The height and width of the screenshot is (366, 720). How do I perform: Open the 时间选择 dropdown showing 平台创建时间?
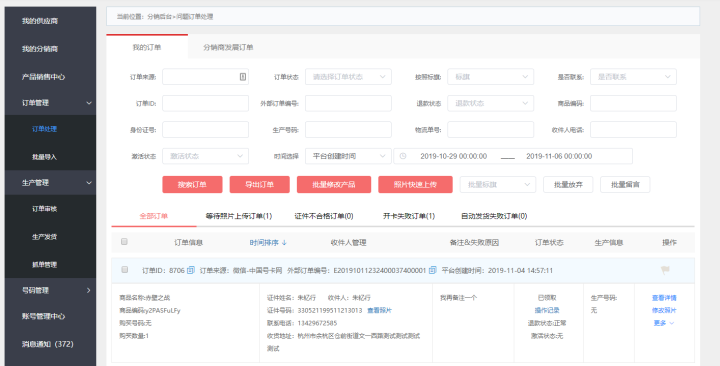(348, 156)
